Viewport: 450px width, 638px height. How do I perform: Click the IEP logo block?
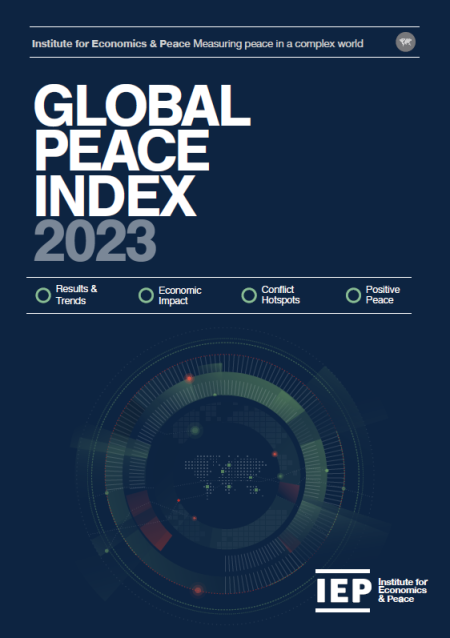click(x=343, y=590)
